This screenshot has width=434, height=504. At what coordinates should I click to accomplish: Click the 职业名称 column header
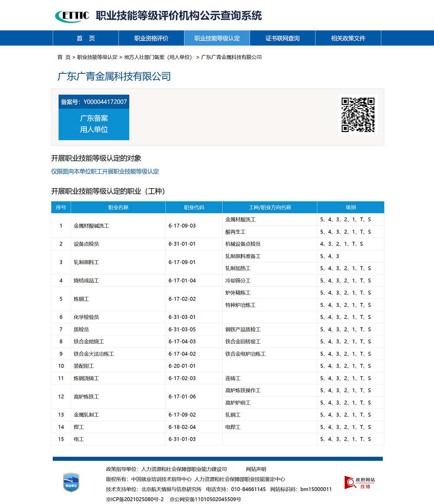(118, 207)
